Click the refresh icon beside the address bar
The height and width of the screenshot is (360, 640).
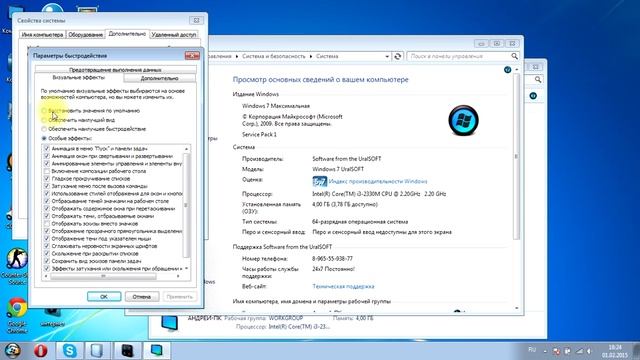point(398,56)
